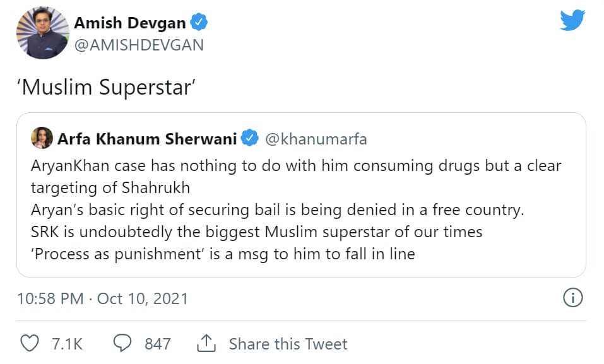Open the @AMISHDEVGAN handle link
604x364 pixels.
[x=139, y=45]
